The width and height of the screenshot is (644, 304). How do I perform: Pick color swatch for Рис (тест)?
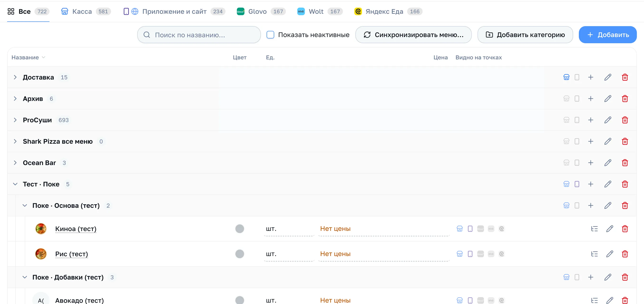pos(239,254)
